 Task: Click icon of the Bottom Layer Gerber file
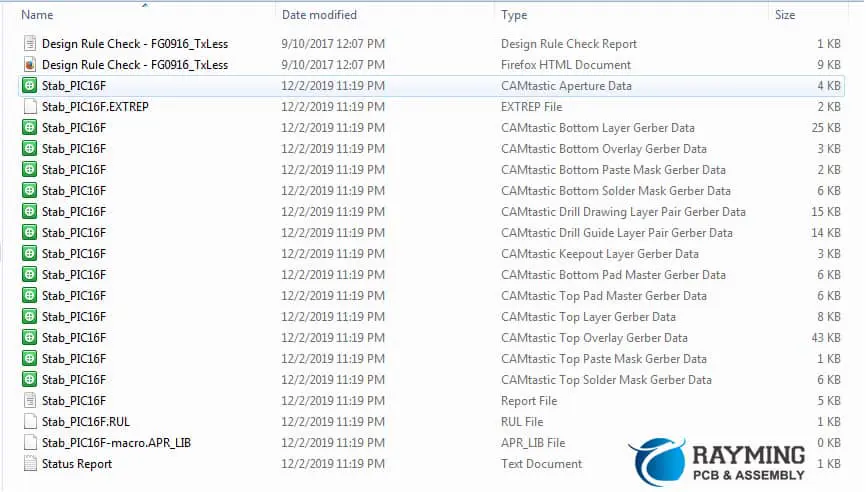[30, 128]
